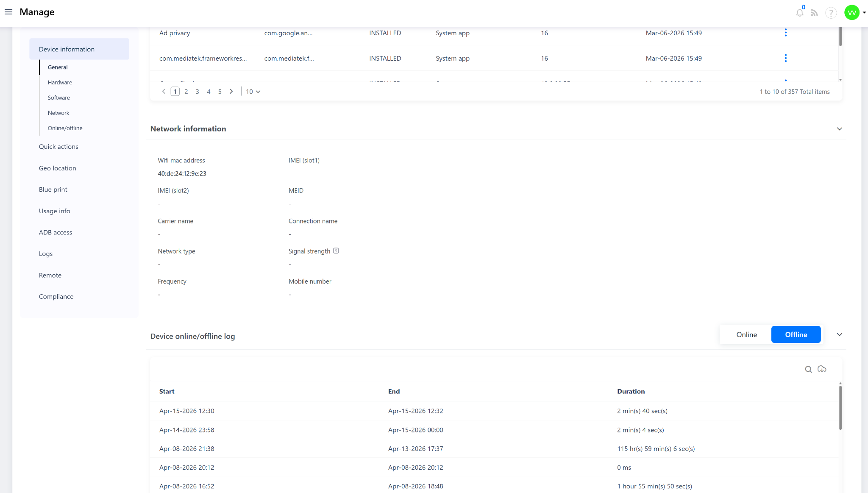
Task: Open the page size dropdown showing 10
Action: [253, 92]
